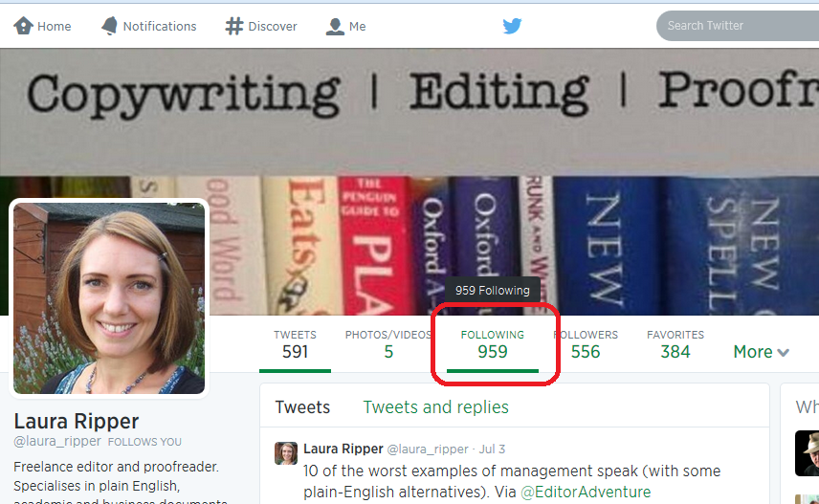Viewport: 819px width, 504px height.
Task: Click the Twitter bird logo
Action: click(512, 26)
